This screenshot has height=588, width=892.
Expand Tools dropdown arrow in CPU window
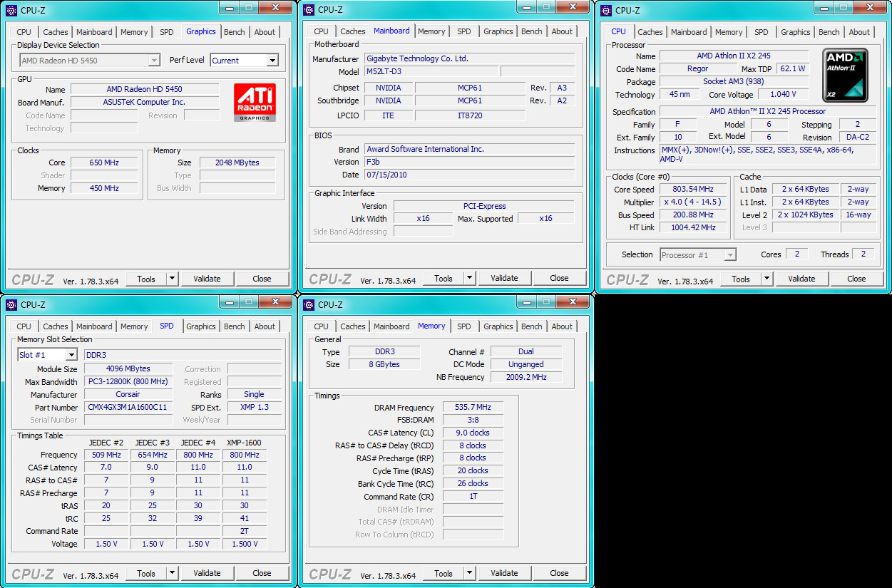767,279
